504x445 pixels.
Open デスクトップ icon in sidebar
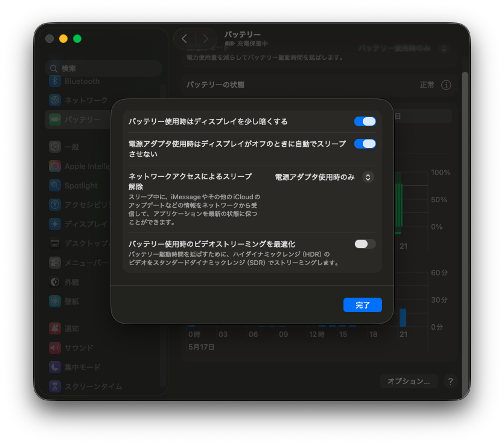(55, 243)
